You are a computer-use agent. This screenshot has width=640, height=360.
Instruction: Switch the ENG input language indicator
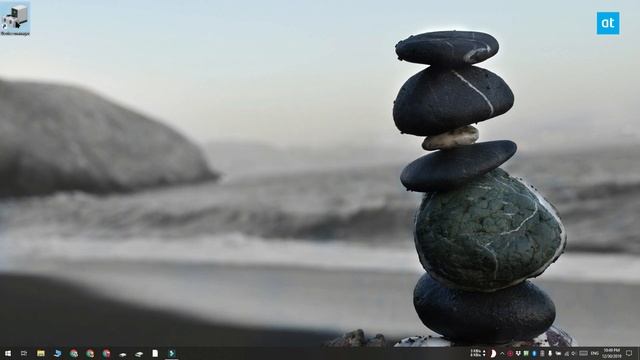[x=595, y=353]
